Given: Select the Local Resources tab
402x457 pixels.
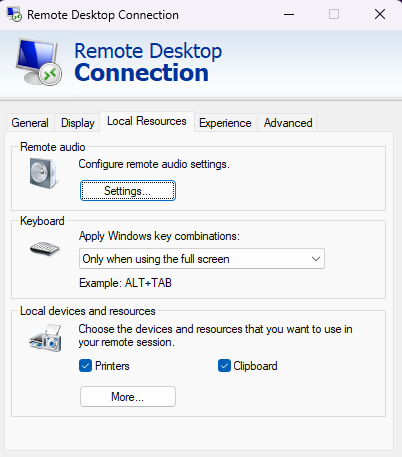Looking at the screenshot, I should [147, 121].
